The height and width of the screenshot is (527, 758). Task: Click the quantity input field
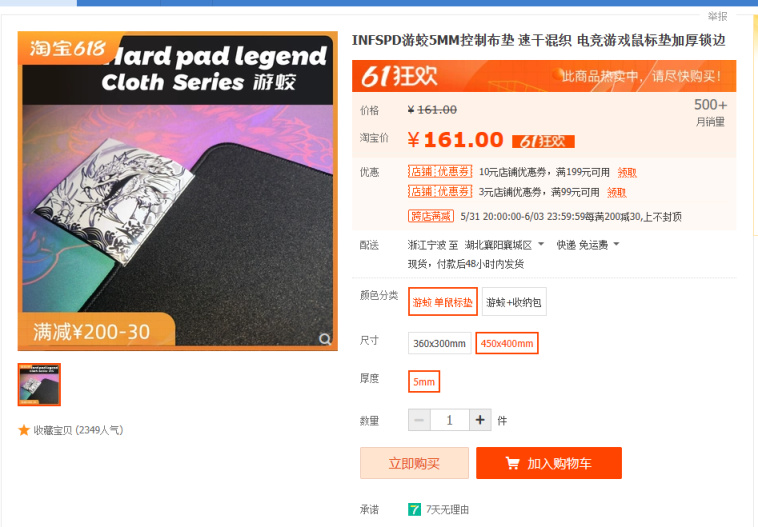click(450, 420)
